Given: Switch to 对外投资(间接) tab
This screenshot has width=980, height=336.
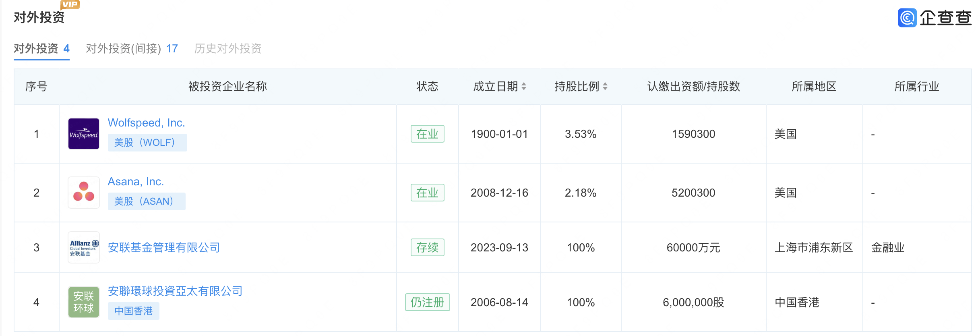Looking at the screenshot, I should pos(132,49).
